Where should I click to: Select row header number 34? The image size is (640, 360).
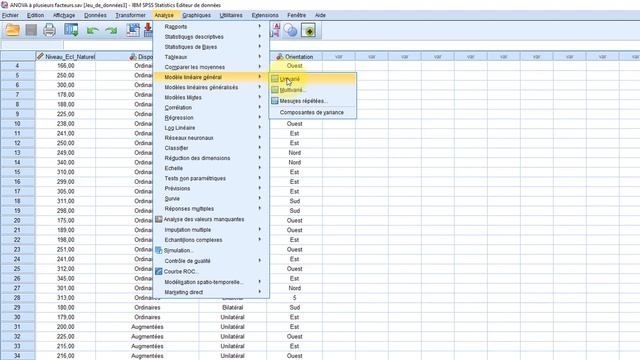point(18,356)
